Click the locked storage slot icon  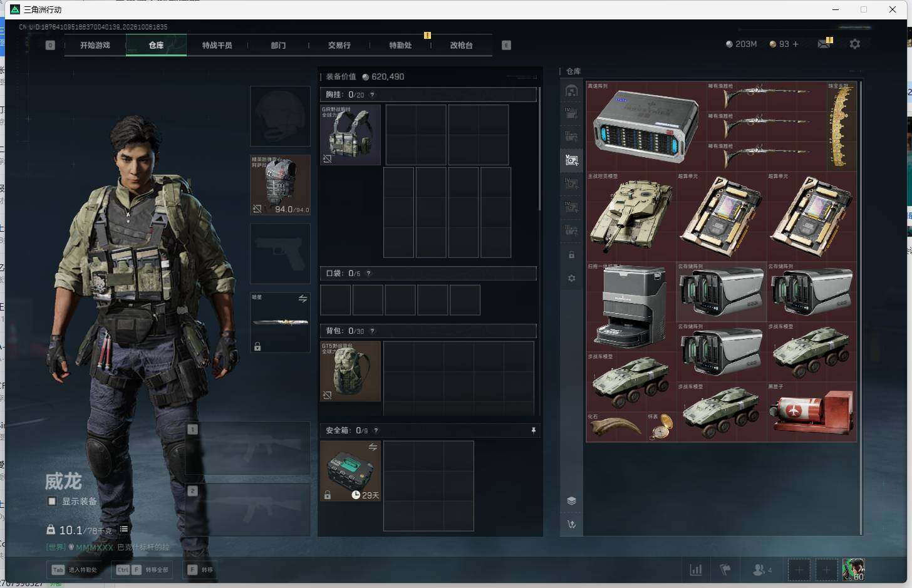[x=571, y=255]
